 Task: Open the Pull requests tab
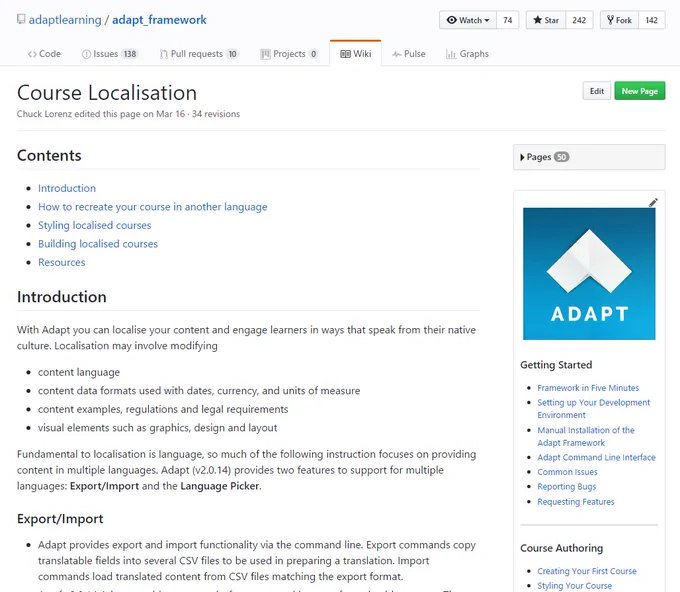point(199,54)
